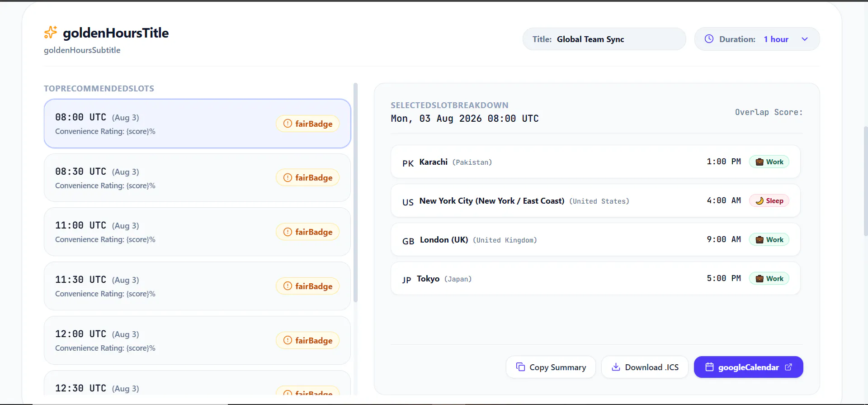The image size is (868, 405).
Task: Click the page scrollbar on far right
Action: point(865,181)
